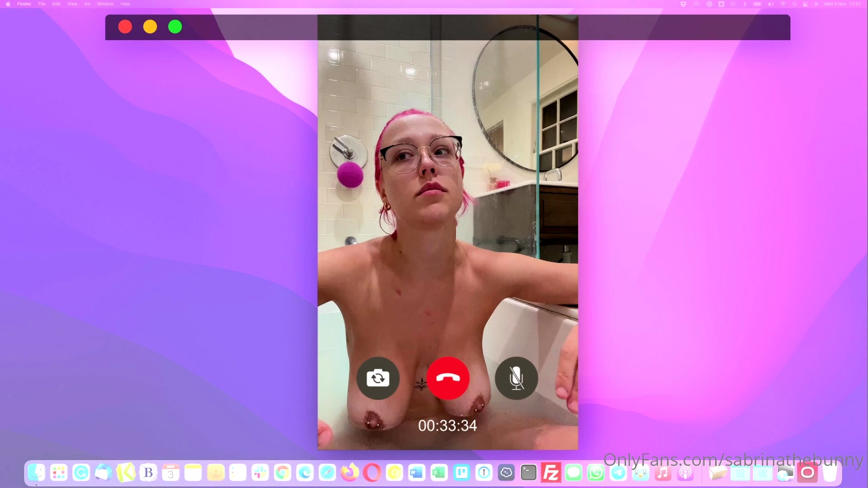Open Telegram from the dock
Screen dimensions: 868x488
coord(618,473)
